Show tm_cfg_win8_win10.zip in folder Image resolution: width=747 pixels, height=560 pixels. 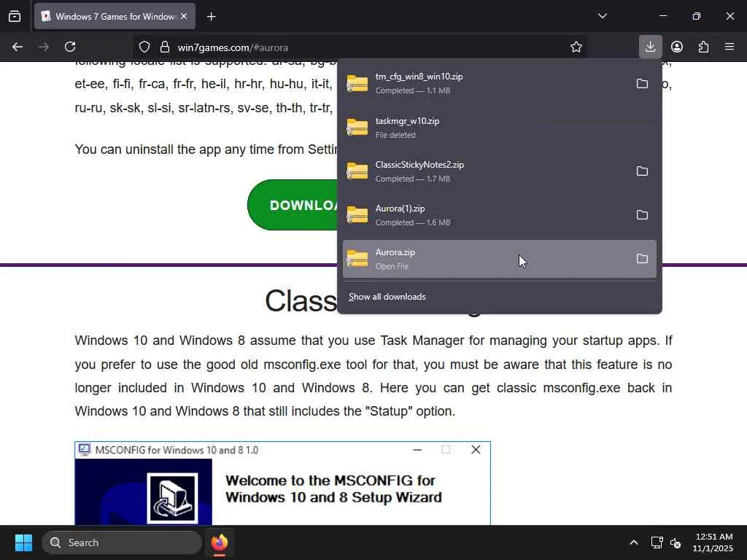coord(642,84)
